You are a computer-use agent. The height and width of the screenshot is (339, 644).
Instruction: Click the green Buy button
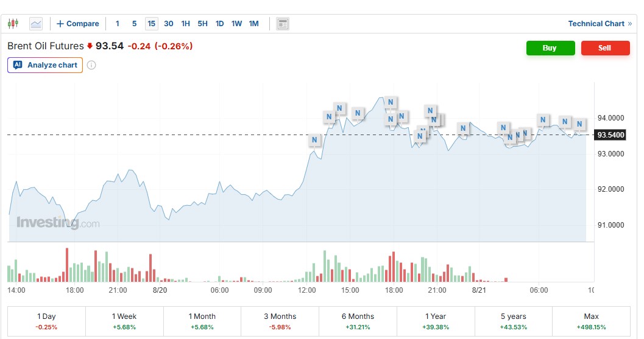pos(550,48)
